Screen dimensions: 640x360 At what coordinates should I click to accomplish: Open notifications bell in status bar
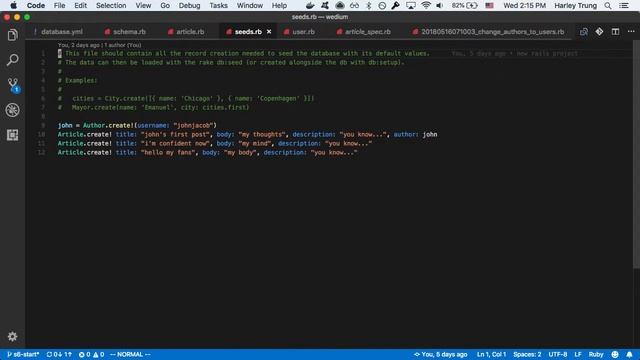click(x=629, y=354)
